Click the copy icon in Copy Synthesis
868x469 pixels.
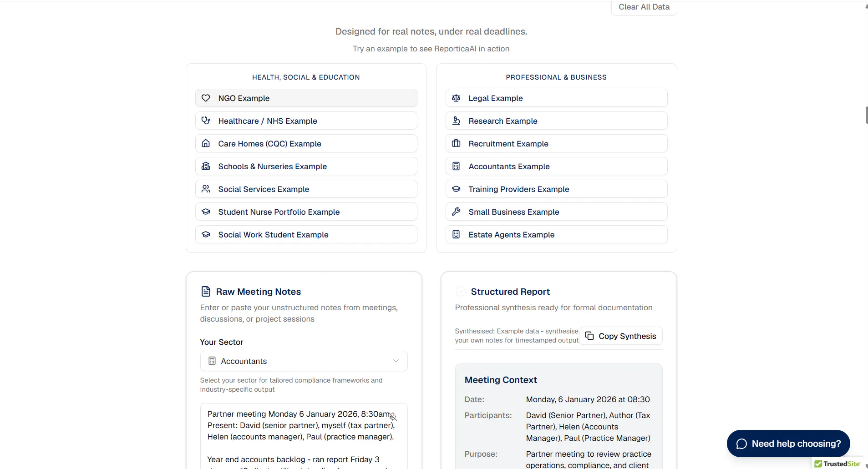[589, 336]
